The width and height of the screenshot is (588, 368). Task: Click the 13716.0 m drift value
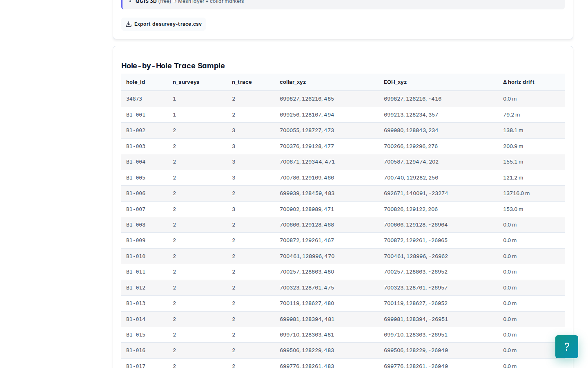(x=516, y=193)
